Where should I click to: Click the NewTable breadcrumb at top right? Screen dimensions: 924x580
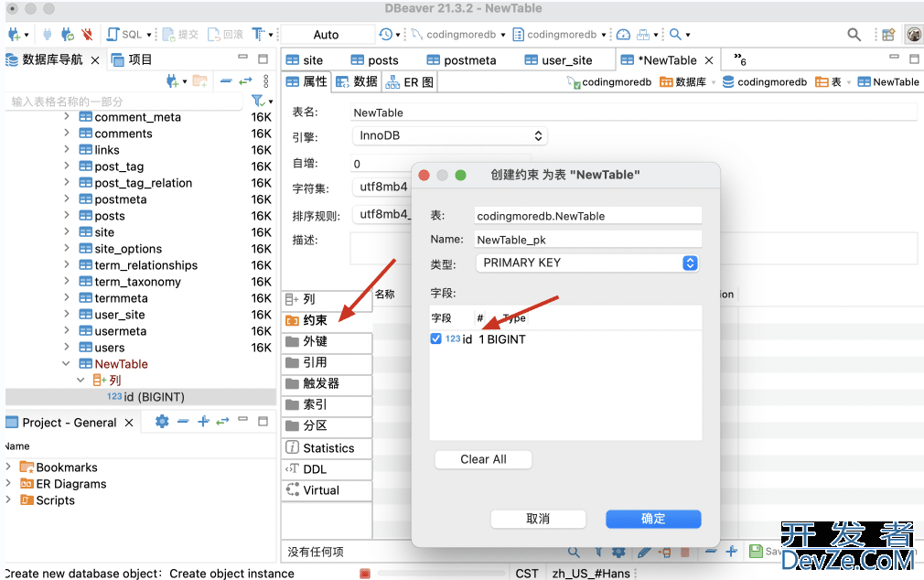tap(888, 82)
